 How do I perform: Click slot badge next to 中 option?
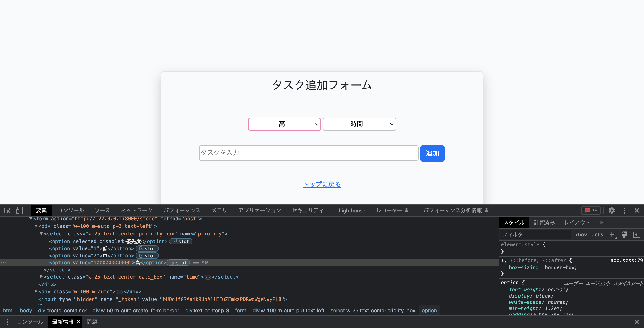147,256
